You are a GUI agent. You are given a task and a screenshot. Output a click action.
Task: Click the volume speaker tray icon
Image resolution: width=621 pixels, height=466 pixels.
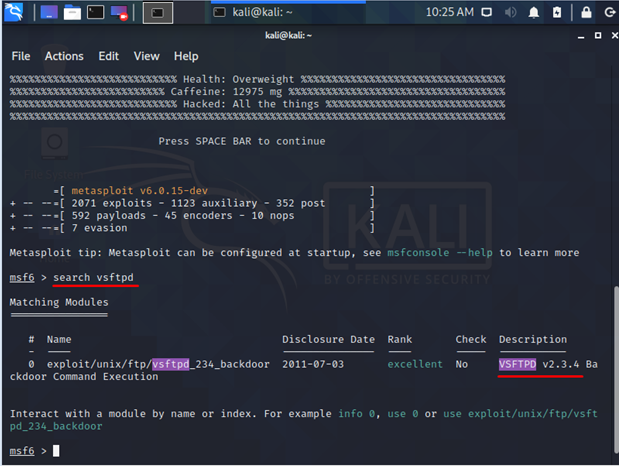(510, 13)
